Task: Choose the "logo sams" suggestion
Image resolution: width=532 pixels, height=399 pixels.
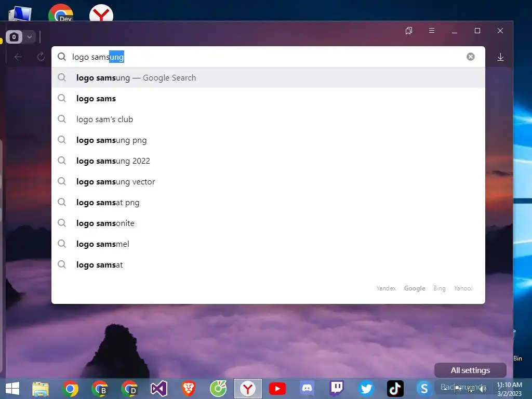Action: (268, 98)
